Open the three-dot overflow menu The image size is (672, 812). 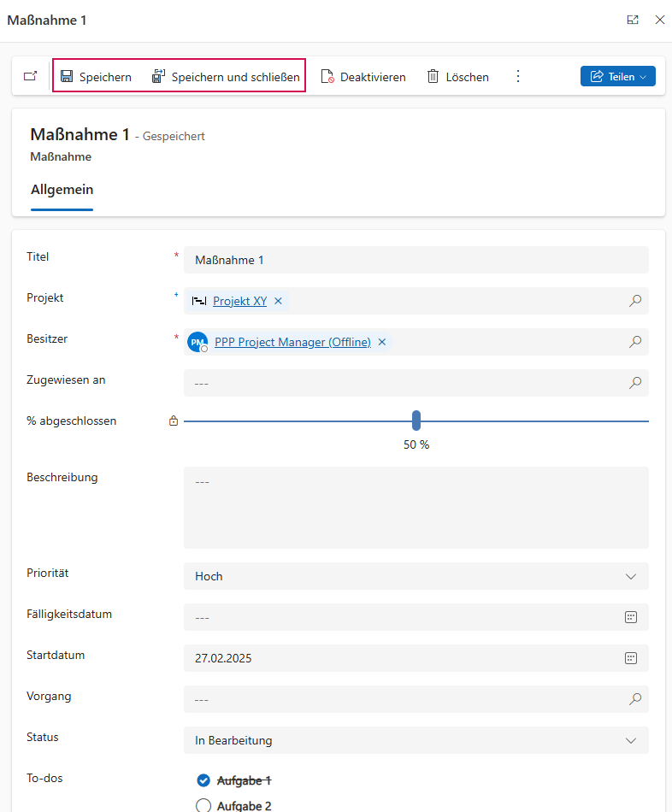click(517, 77)
